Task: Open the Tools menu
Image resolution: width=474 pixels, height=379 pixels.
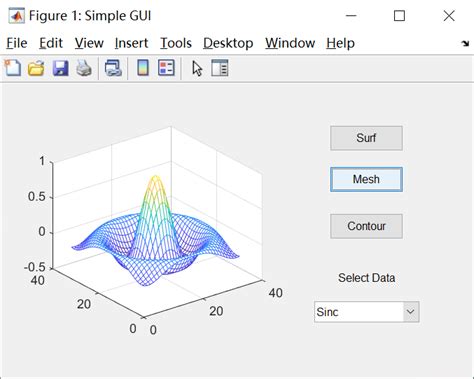Action: click(x=176, y=43)
